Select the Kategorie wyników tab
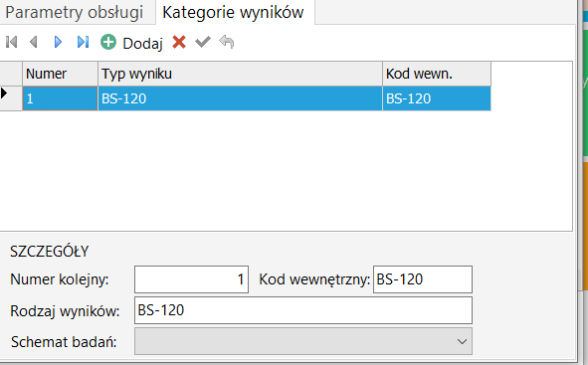Viewport: 588px width, 365px height. pyautogui.click(x=233, y=12)
